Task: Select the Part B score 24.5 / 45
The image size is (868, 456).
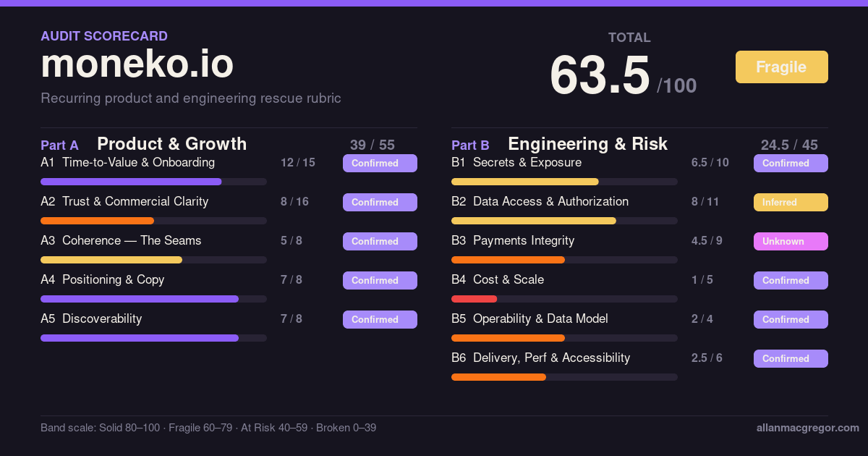Action: pyautogui.click(x=789, y=145)
